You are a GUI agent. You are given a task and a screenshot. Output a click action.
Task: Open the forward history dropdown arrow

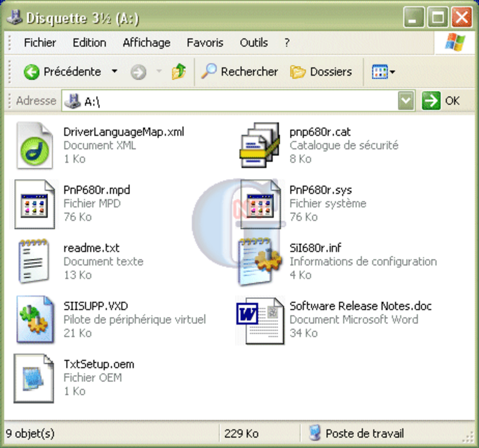pyautogui.click(x=159, y=72)
